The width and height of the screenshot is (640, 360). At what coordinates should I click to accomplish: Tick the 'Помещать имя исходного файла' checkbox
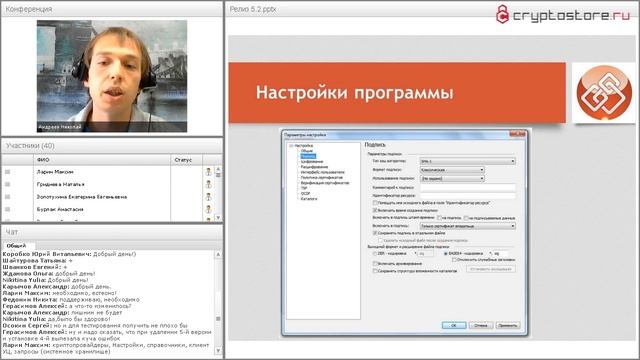pyautogui.click(x=375, y=203)
